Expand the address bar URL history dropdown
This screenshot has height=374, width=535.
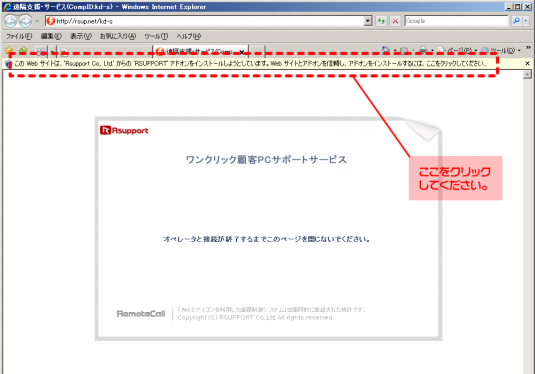coord(368,21)
